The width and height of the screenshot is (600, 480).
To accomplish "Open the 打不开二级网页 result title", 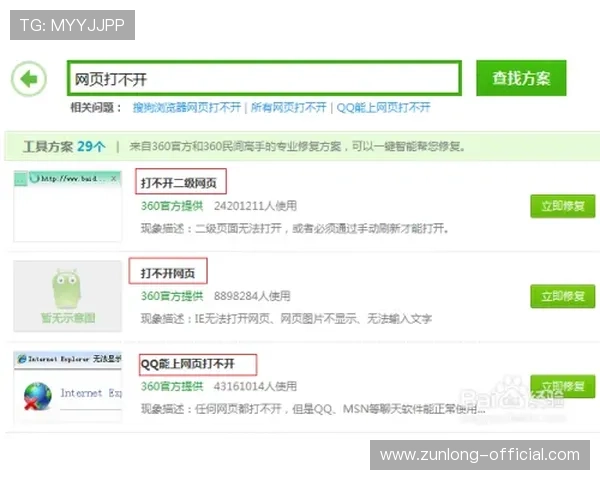I will [181, 181].
